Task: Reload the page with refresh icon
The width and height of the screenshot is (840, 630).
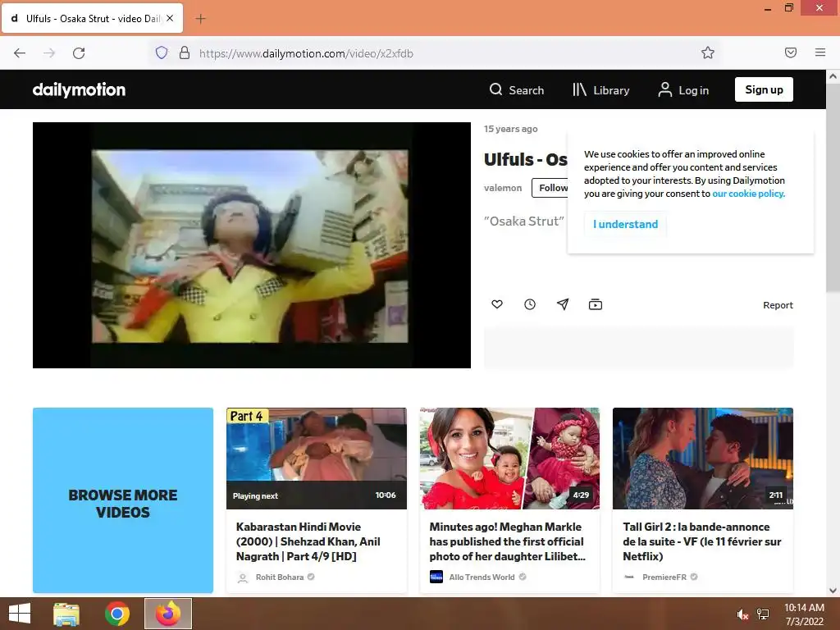Action: 79,53
